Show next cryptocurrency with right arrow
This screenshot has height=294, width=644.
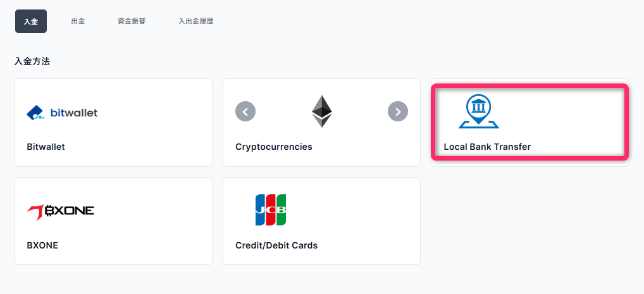click(x=397, y=111)
